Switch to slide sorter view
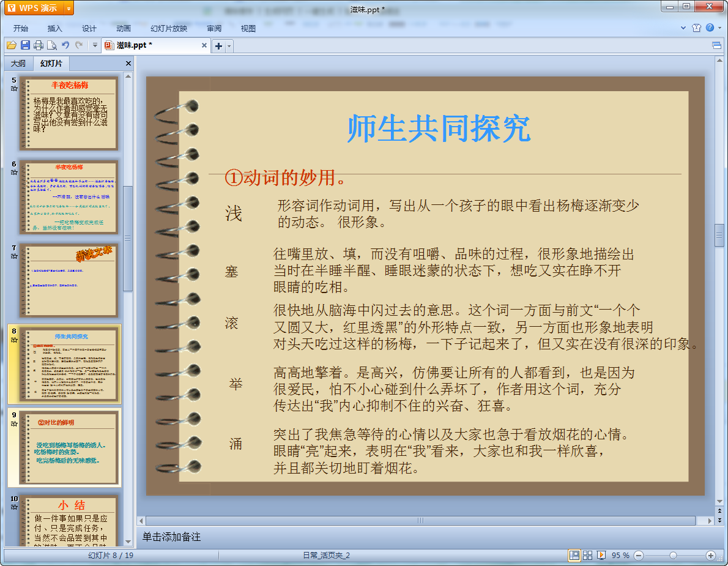This screenshot has height=566, width=728. point(587,556)
